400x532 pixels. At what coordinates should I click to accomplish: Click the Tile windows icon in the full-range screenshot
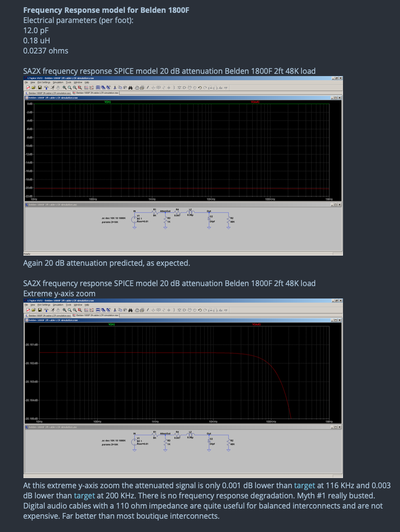coord(98,88)
